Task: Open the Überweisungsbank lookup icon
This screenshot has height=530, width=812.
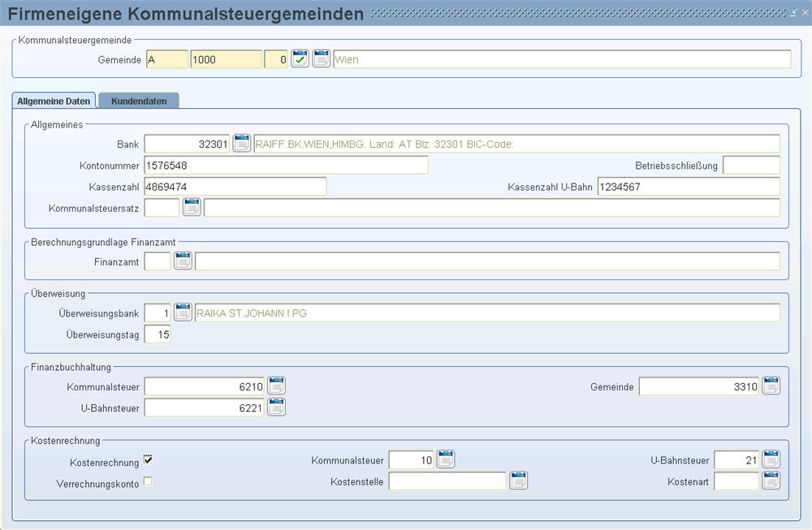Action: click(184, 312)
